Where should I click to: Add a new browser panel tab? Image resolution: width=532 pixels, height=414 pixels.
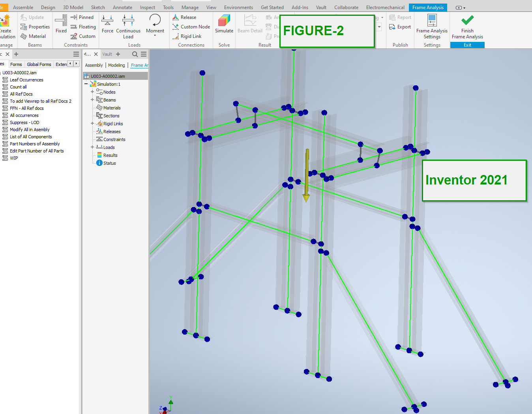point(118,54)
